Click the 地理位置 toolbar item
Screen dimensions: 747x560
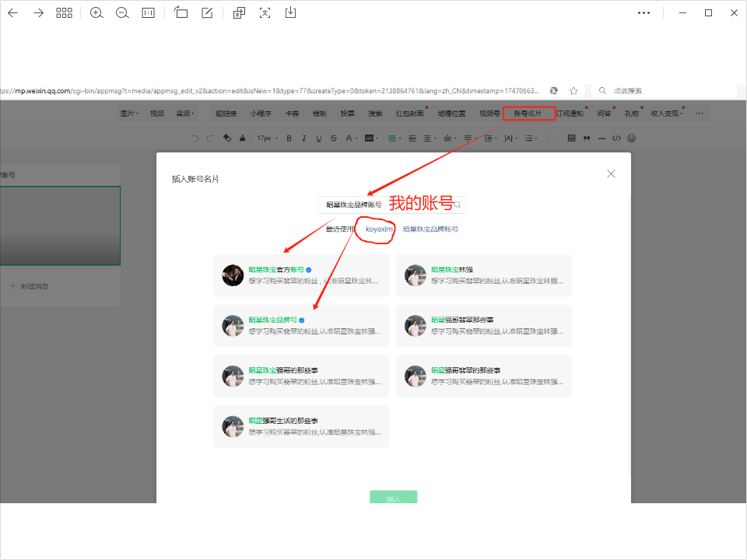click(x=451, y=114)
